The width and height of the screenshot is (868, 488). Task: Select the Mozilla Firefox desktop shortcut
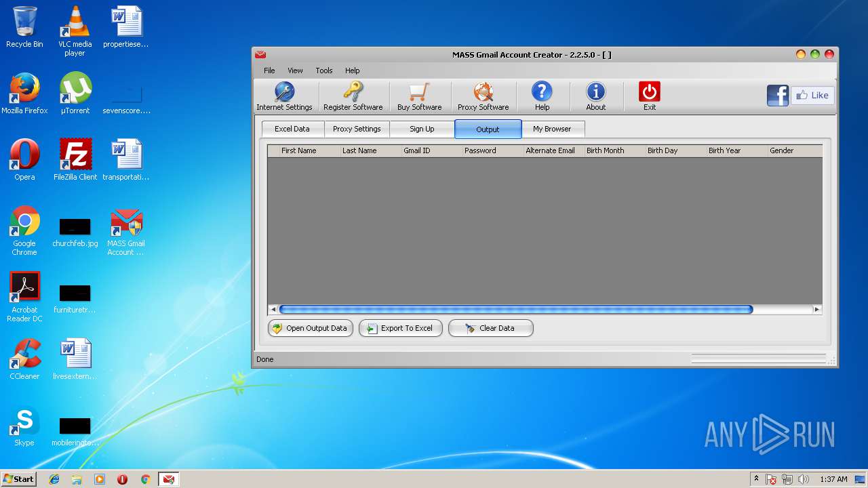(x=24, y=94)
